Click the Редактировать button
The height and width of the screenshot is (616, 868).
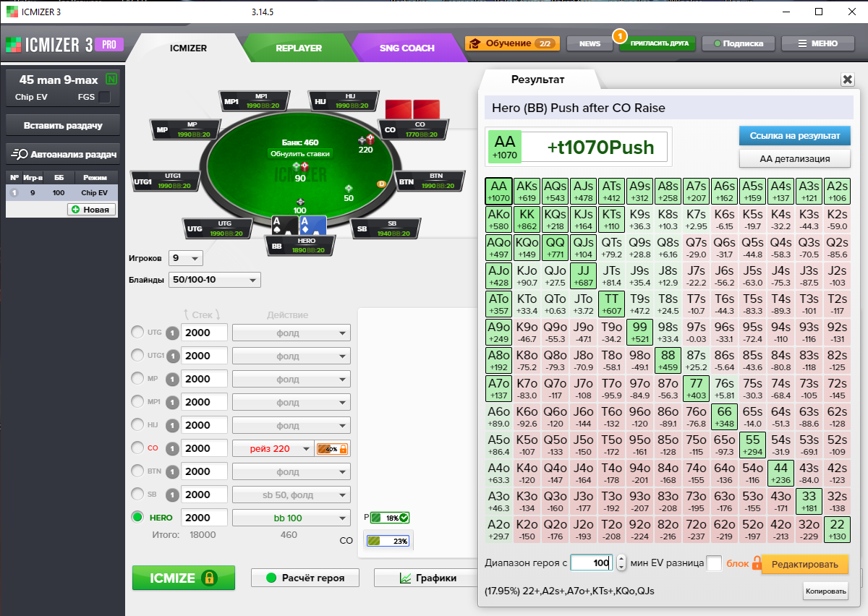804,564
